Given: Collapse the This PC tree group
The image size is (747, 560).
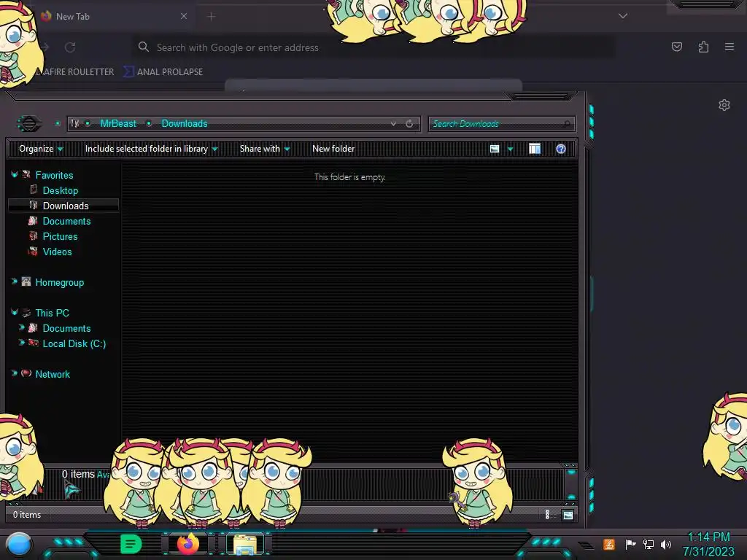Looking at the screenshot, I should coord(15,312).
